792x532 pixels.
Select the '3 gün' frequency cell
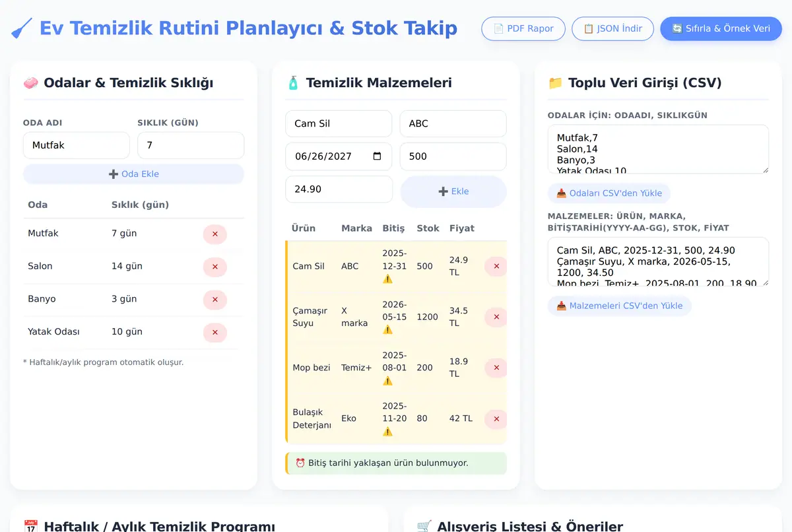tap(124, 299)
